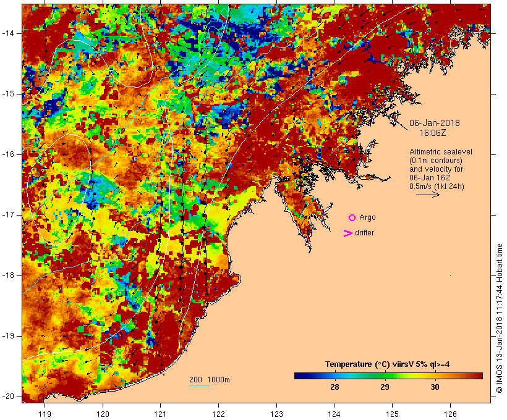
Task: Click longitude label '124'
Action: click(x=334, y=414)
